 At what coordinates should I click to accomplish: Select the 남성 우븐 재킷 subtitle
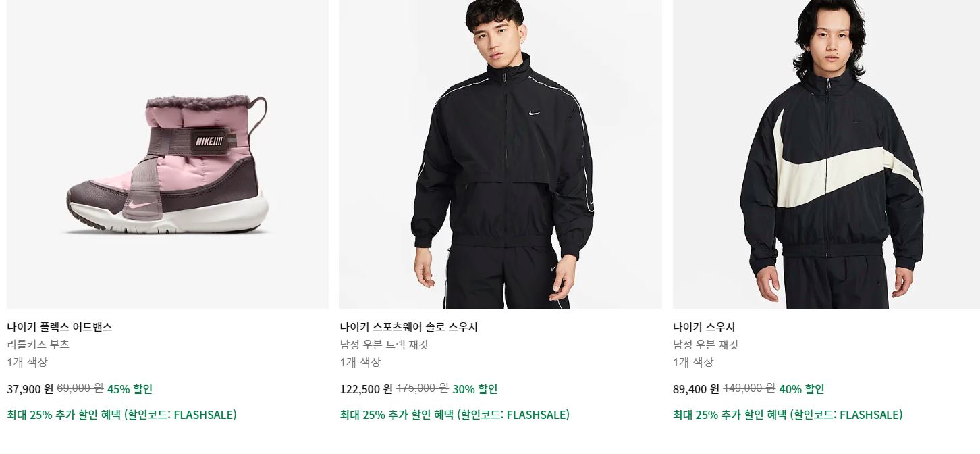(x=705, y=345)
